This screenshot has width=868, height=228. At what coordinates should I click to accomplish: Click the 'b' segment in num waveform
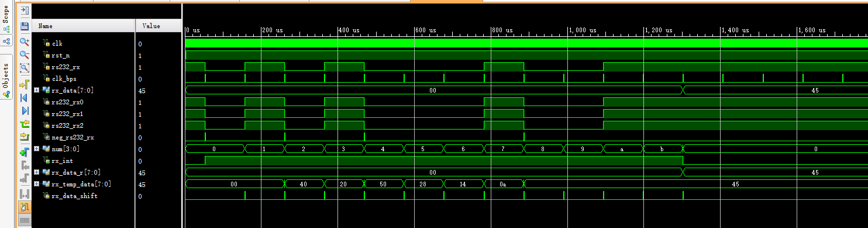point(662,149)
